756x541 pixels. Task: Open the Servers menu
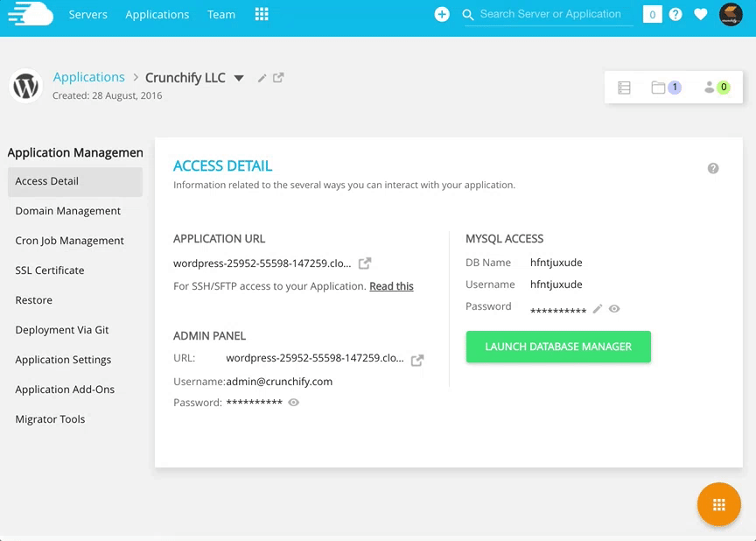[87, 14]
